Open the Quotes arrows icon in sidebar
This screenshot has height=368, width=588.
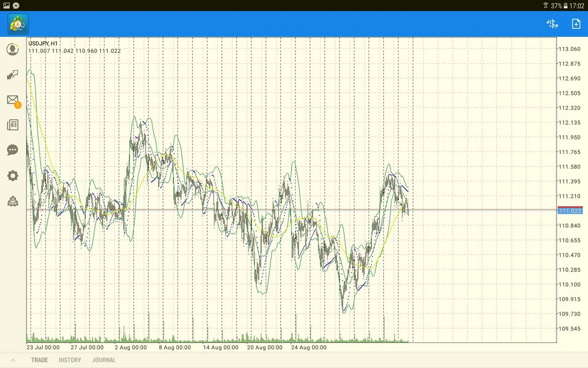pos(13,75)
